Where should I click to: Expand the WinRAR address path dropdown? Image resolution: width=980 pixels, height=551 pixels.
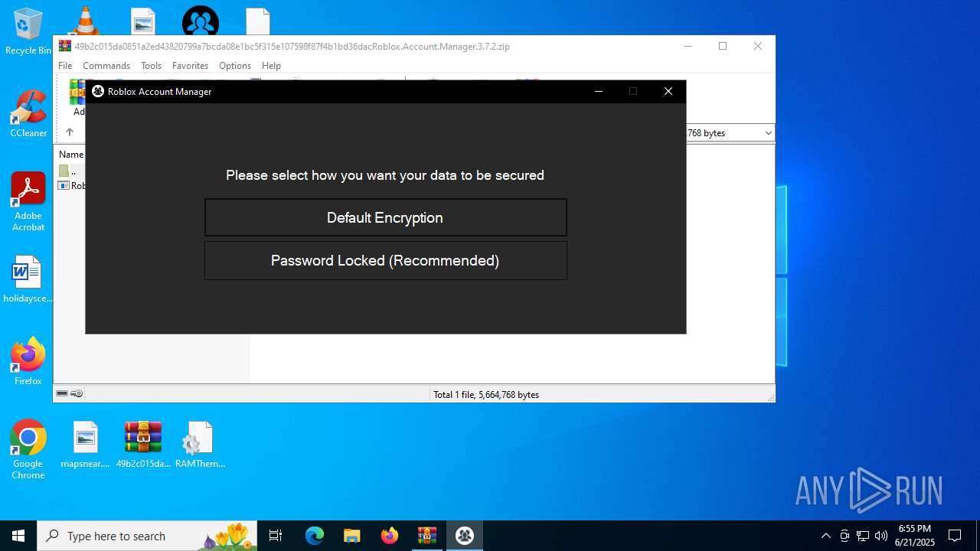click(x=768, y=133)
